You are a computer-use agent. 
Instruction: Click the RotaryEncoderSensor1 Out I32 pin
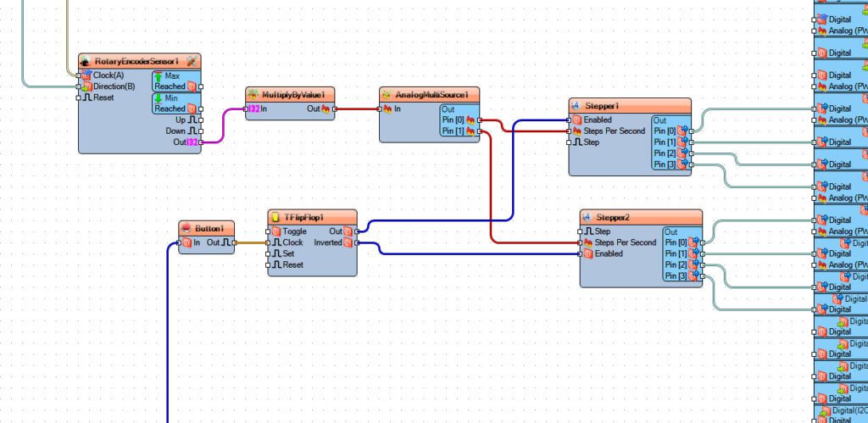[201, 142]
